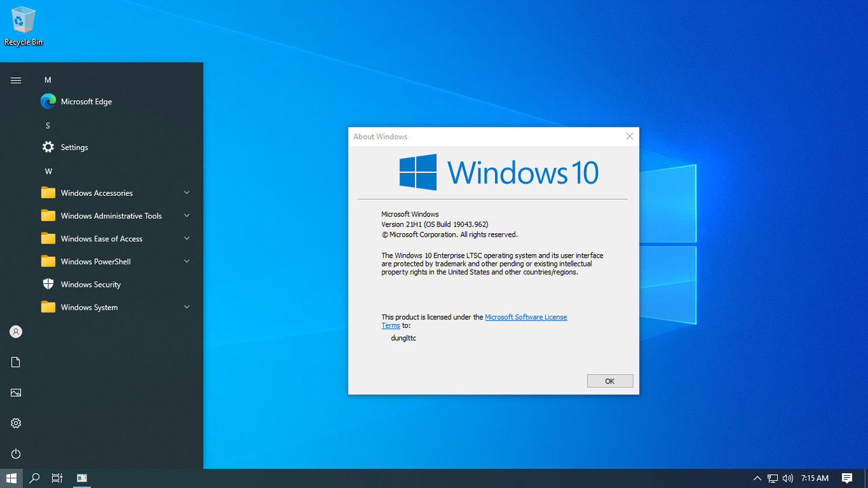Open Windows Security shield entry
The image size is (868, 488).
point(115,284)
